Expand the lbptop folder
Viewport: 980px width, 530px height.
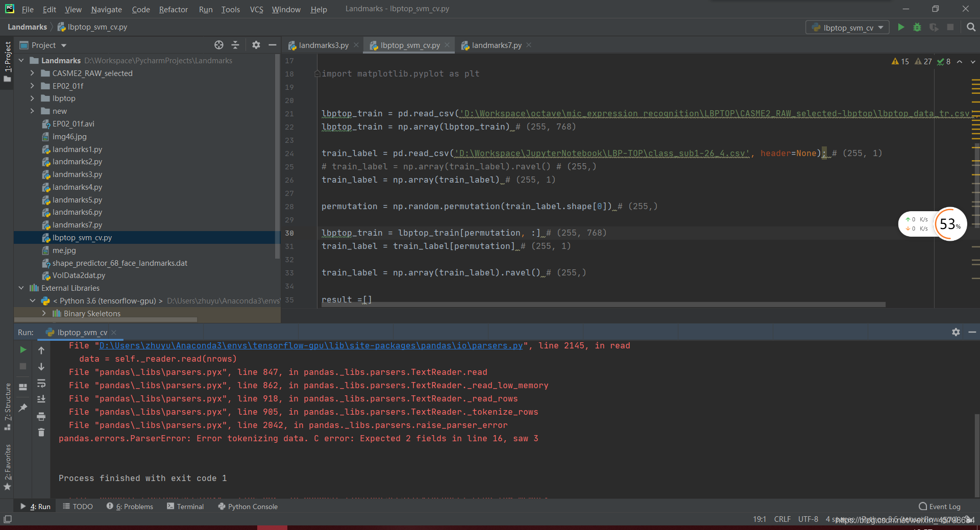click(32, 98)
